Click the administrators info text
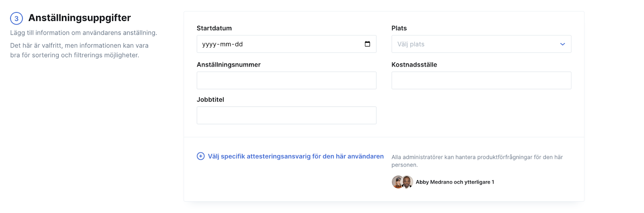Screen dimensions: 644x213 477,161
